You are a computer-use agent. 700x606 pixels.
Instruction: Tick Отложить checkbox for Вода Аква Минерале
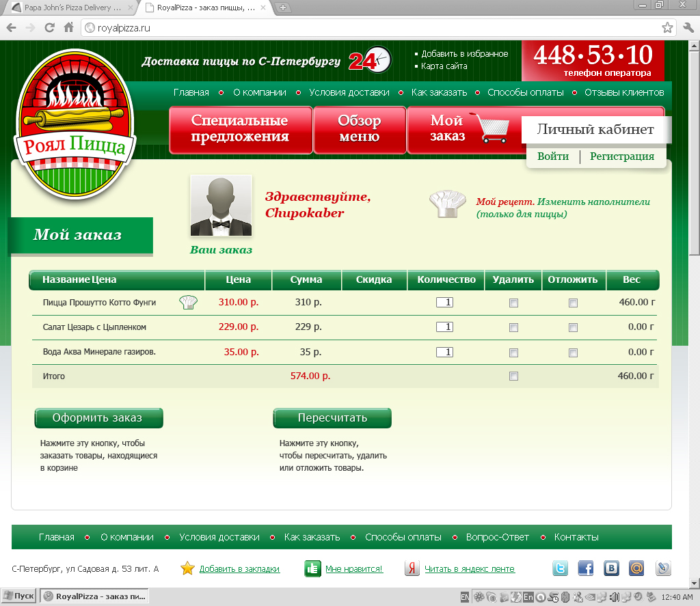[574, 353]
